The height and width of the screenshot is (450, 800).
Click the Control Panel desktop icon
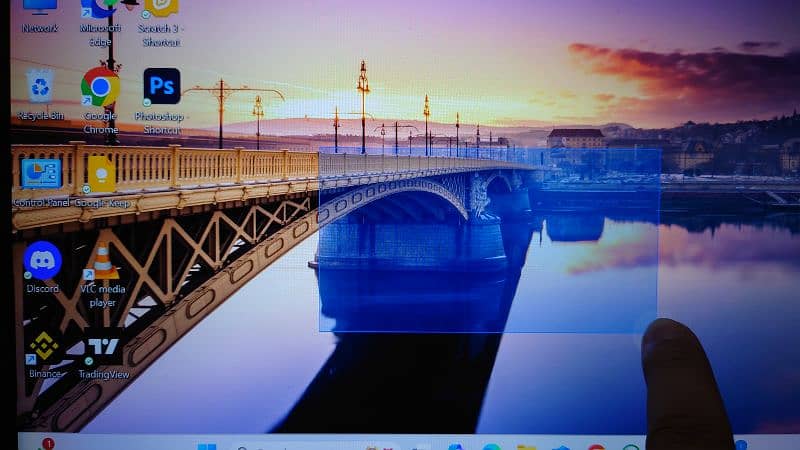[41, 174]
